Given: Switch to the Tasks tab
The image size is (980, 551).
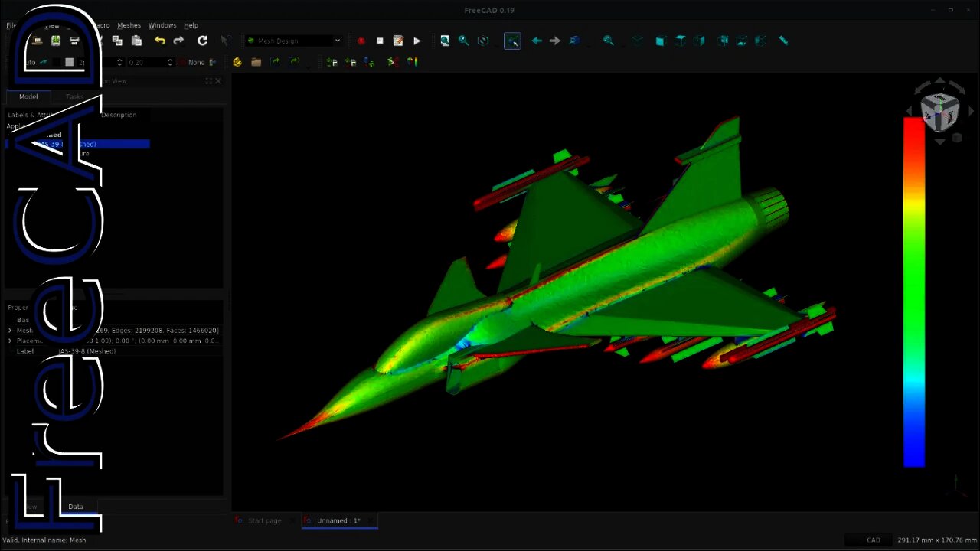Looking at the screenshot, I should [x=74, y=96].
